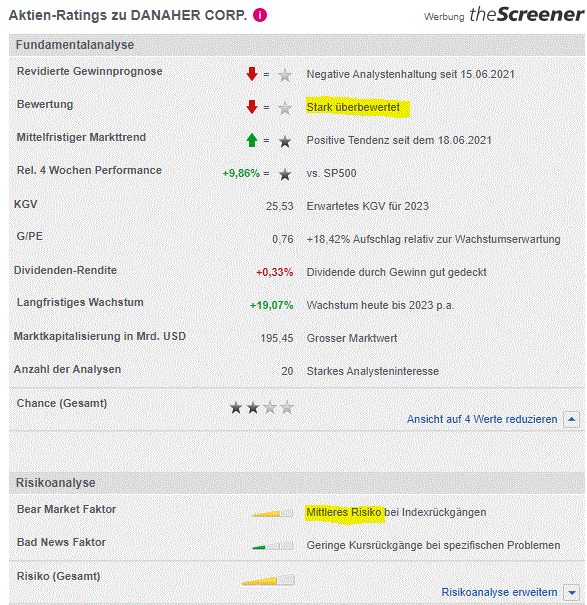Click 'Bear Market Faktor' label

coord(66,509)
